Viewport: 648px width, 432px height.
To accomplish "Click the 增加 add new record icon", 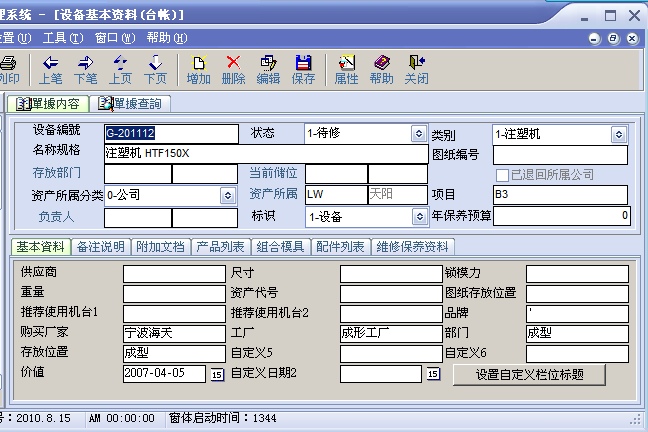I will coord(199,63).
